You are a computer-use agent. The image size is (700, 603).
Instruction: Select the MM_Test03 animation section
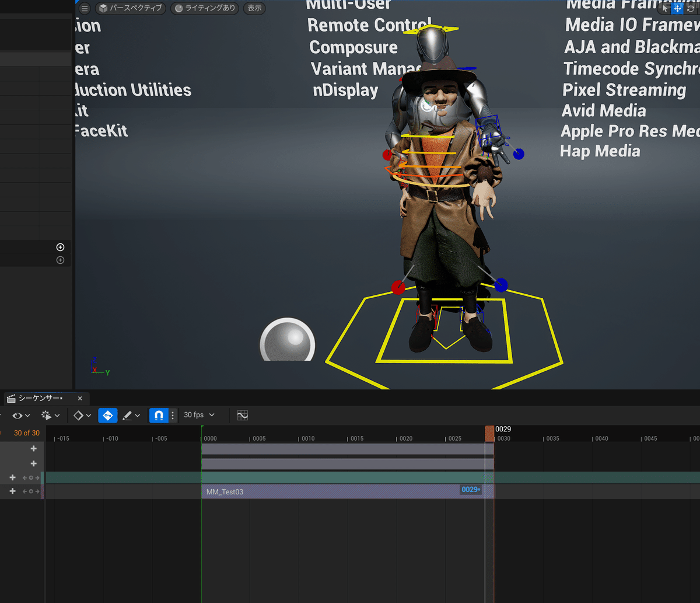pos(347,492)
